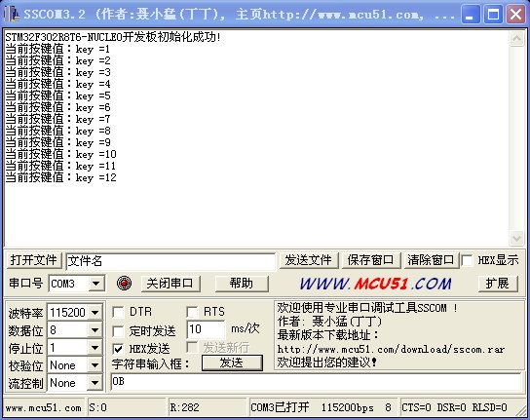The height and width of the screenshot is (420, 530).
Task: Maximize the SSCOM window
Action: point(493,15)
